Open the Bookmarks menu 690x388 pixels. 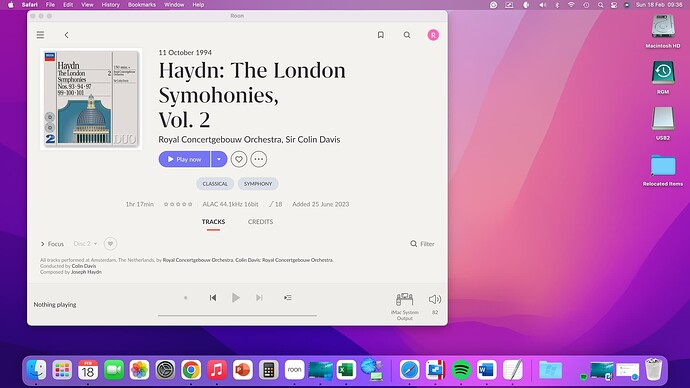[142, 5]
